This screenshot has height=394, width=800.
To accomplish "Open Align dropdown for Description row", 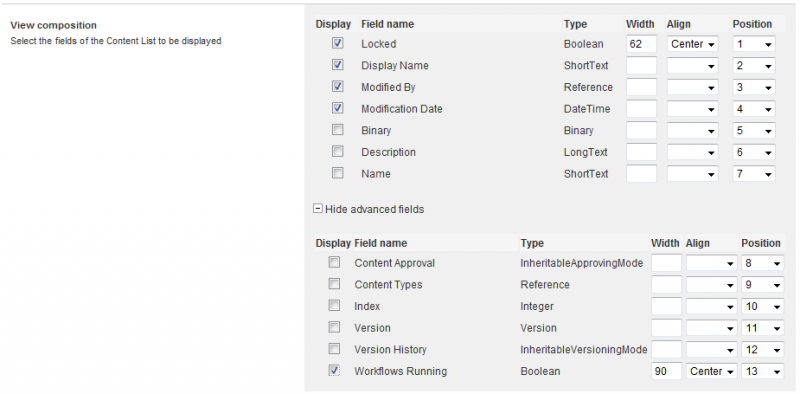I will (692, 152).
